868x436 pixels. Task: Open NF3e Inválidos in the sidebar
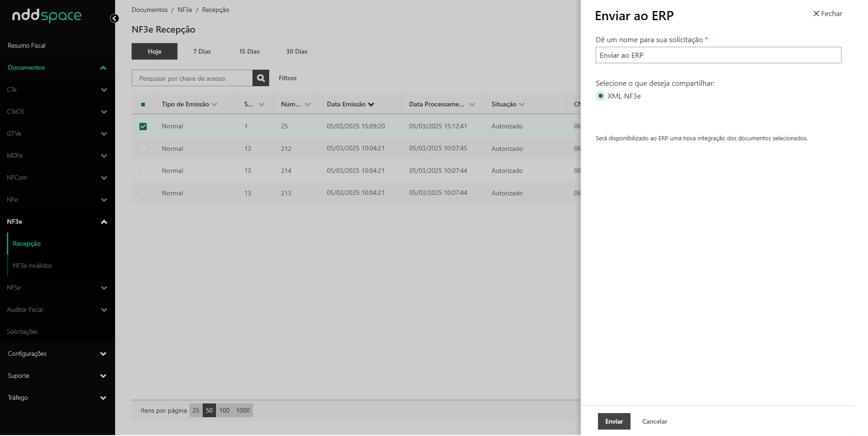[x=33, y=265]
